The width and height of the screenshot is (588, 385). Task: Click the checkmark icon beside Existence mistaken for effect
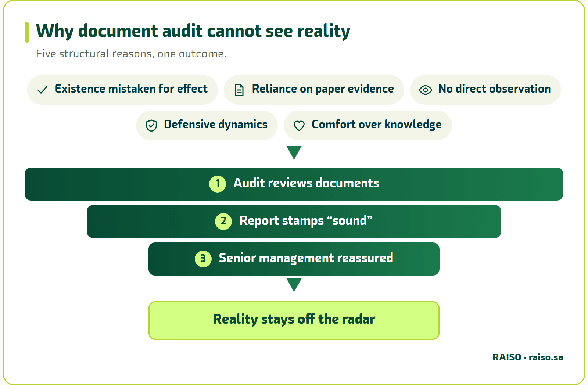click(x=42, y=90)
